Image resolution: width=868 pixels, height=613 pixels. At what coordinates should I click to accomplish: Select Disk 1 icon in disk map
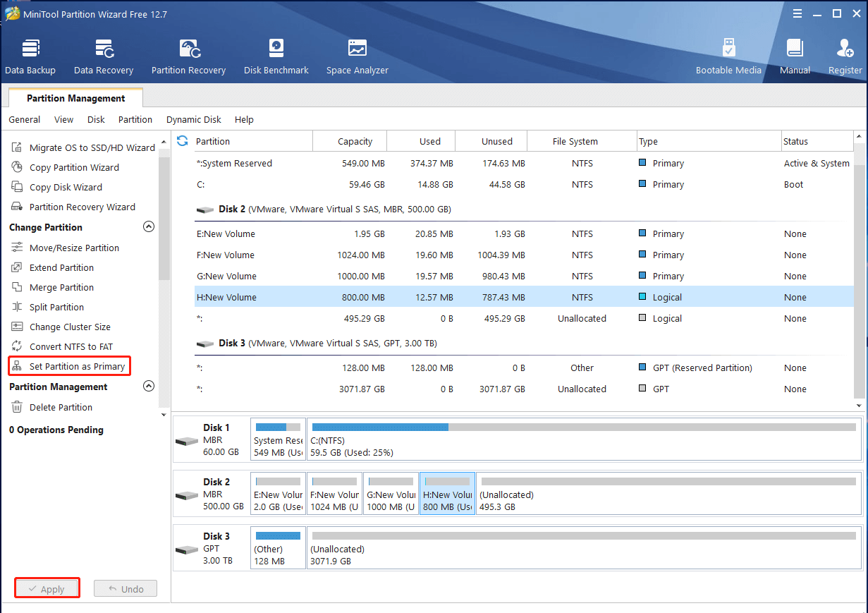187,441
